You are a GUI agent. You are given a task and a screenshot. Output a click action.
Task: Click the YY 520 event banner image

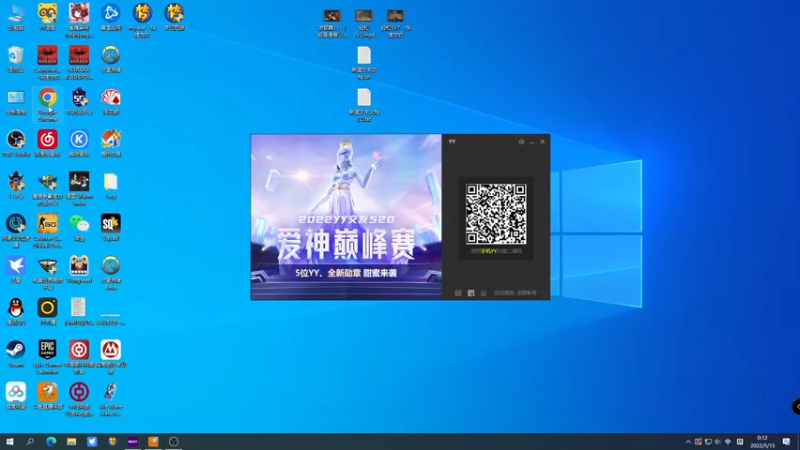pyautogui.click(x=346, y=217)
